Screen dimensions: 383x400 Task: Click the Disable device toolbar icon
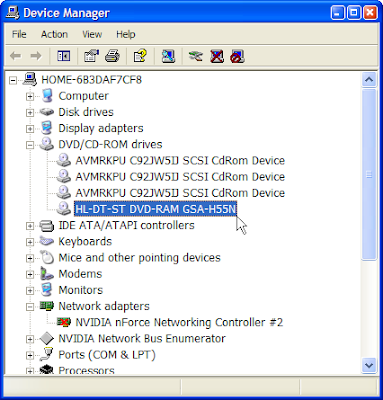tap(237, 56)
